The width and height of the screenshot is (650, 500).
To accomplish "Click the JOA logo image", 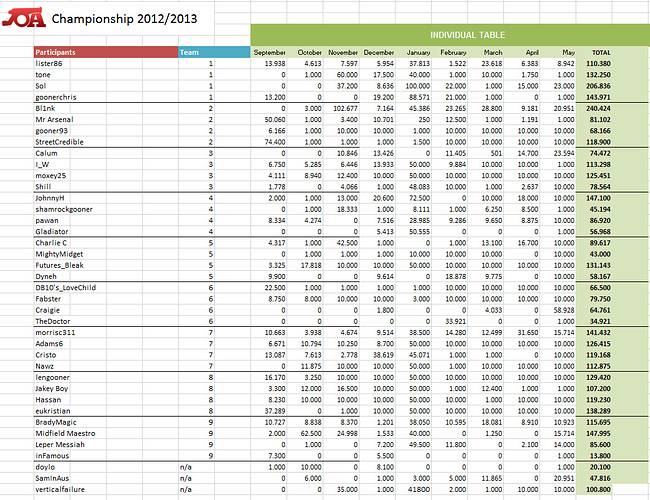I will 24,18.
